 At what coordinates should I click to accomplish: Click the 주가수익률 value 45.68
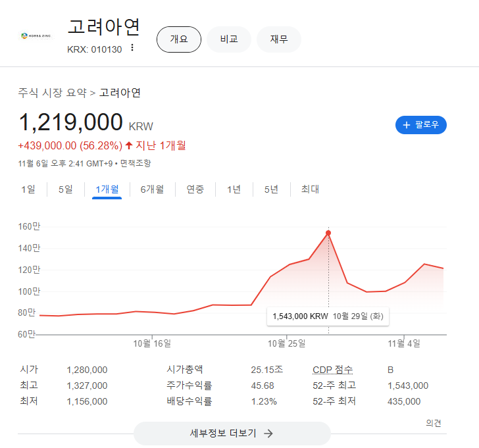(263, 386)
